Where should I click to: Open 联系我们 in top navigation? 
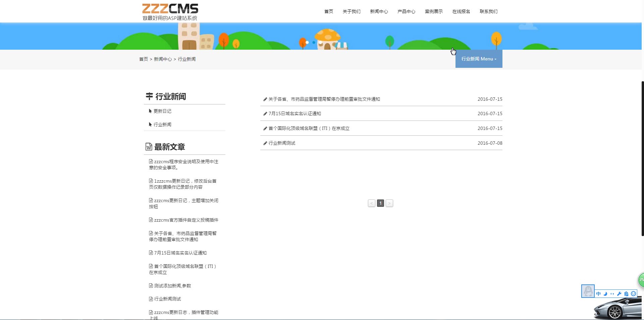click(489, 11)
